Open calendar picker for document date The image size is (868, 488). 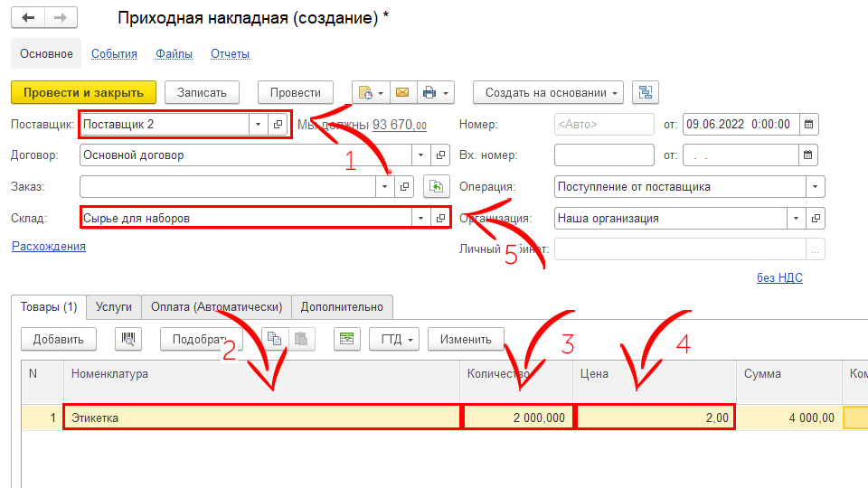click(x=809, y=124)
